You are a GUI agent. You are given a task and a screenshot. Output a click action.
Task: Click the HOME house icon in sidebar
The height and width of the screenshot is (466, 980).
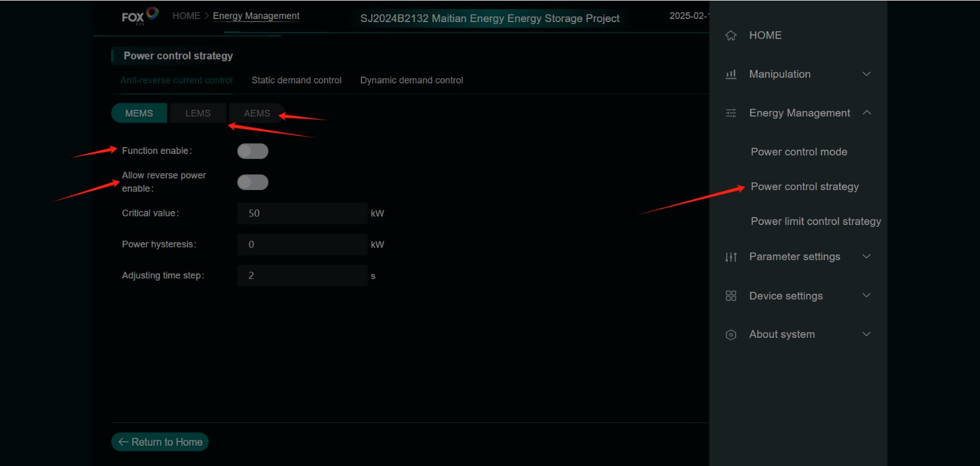point(731,36)
